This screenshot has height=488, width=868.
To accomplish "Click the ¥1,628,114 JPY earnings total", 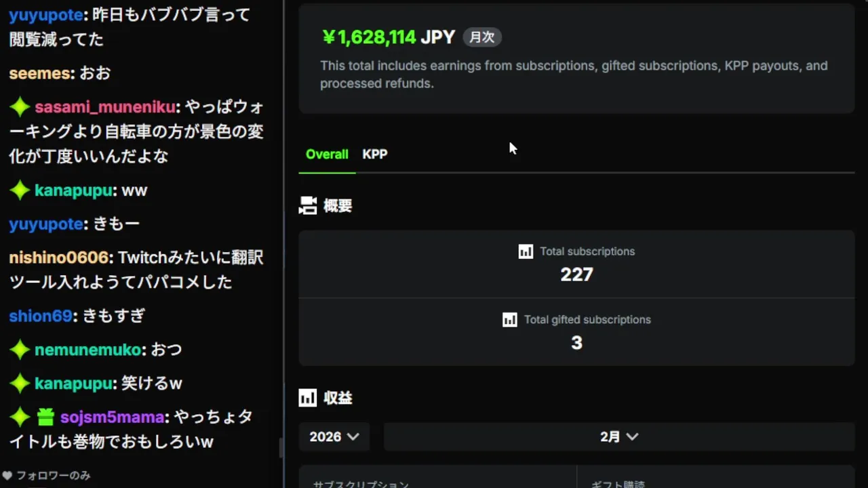I will point(388,37).
